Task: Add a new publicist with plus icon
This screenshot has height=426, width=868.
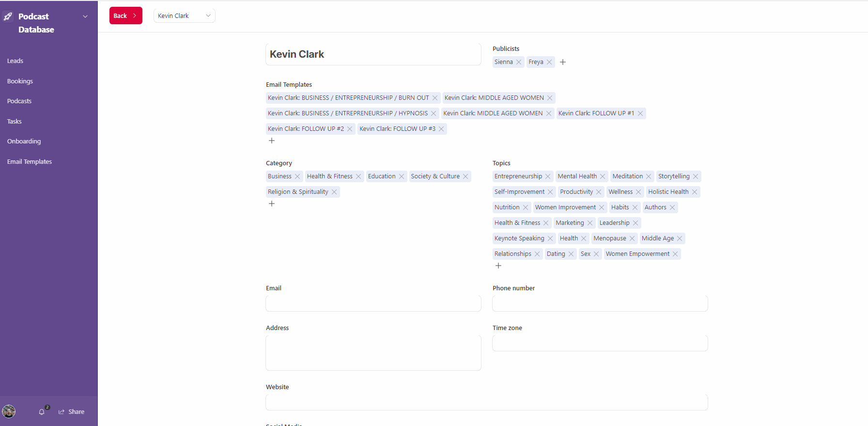Action: click(x=563, y=62)
